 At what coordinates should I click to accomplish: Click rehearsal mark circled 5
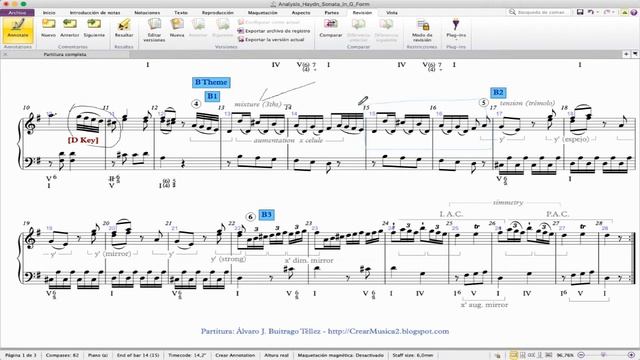tap(483, 102)
